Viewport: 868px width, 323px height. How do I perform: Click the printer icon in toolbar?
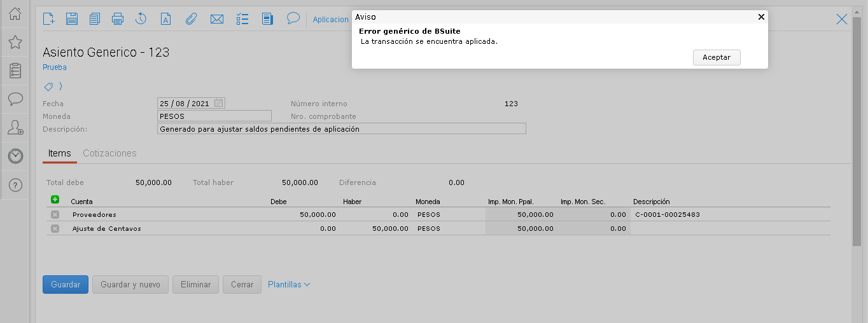coord(117,18)
